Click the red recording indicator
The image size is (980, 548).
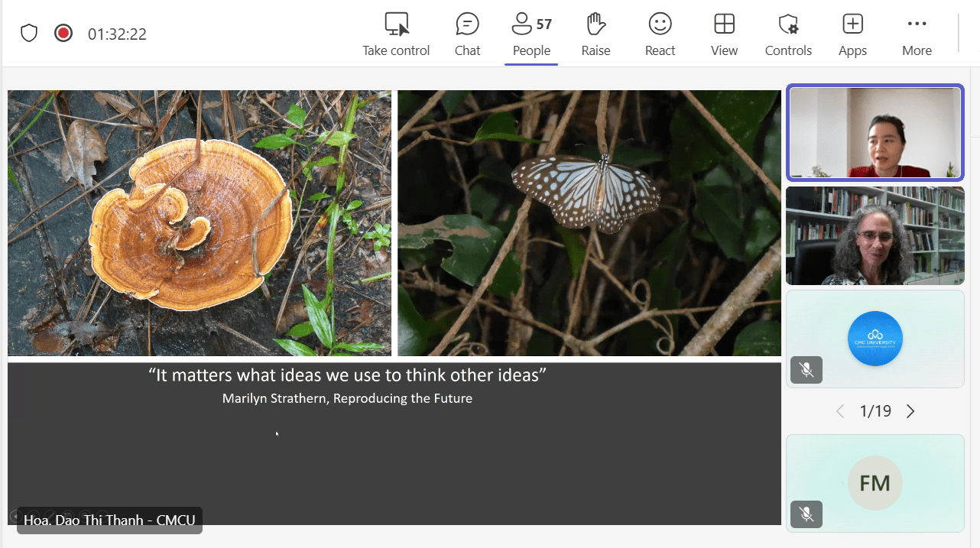coord(63,34)
